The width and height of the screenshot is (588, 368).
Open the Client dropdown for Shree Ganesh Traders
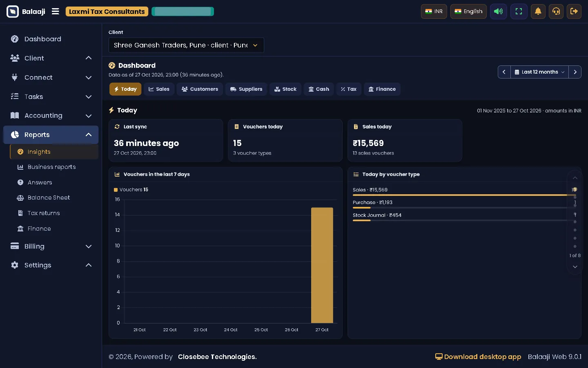(186, 45)
